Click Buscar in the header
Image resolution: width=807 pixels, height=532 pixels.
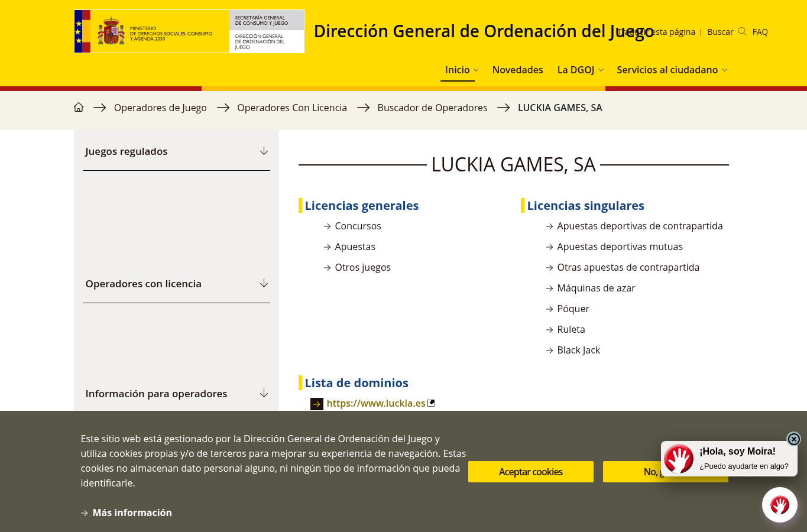(720, 32)
